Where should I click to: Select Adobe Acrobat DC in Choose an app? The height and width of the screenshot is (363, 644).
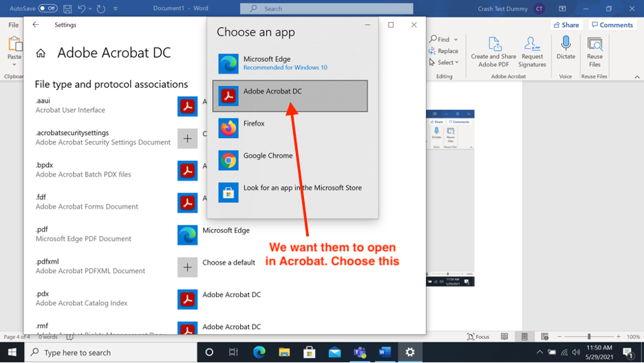click(x=290, y=96)
